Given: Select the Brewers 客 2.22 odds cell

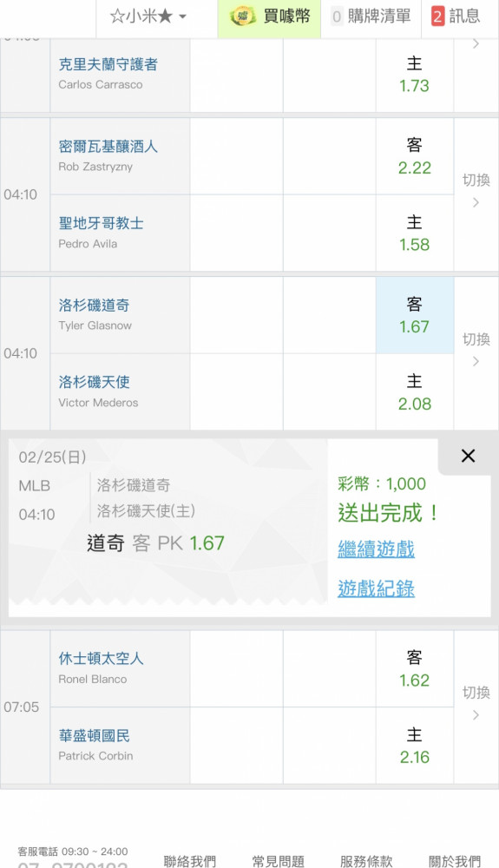Looking at the screenshot, I should tap(415, 156).
